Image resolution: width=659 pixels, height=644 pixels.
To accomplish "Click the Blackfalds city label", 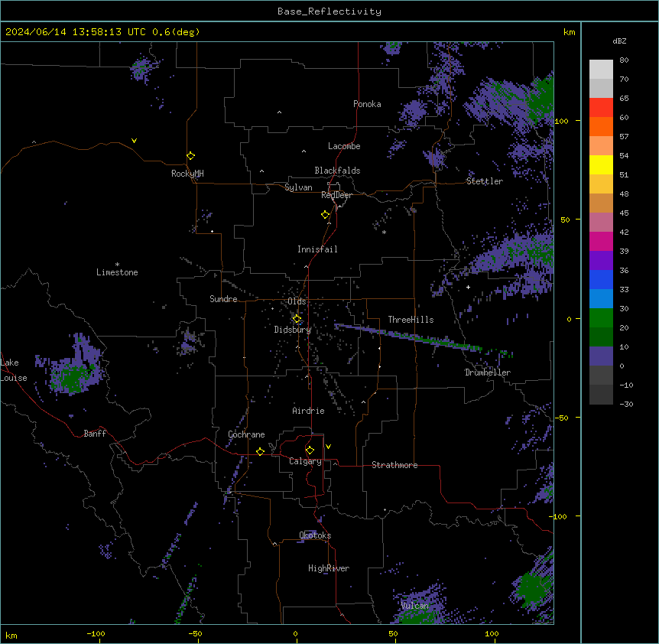I will pos(337,171).
